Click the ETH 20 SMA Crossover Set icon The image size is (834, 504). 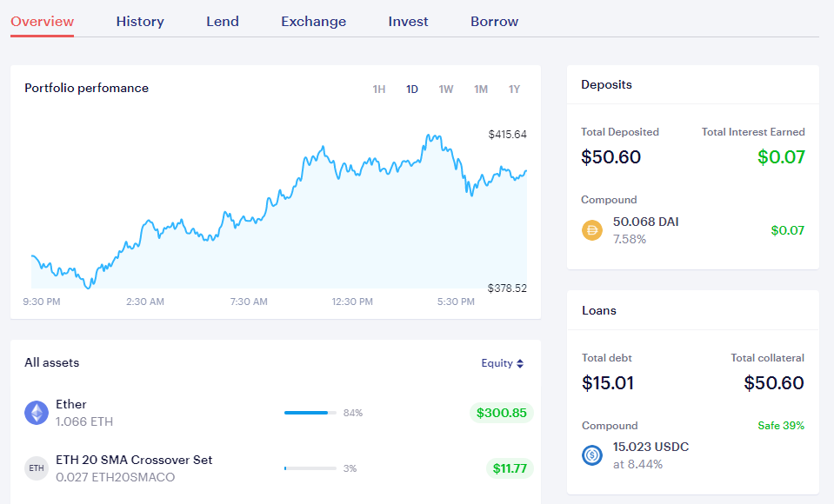click(37, 468)
